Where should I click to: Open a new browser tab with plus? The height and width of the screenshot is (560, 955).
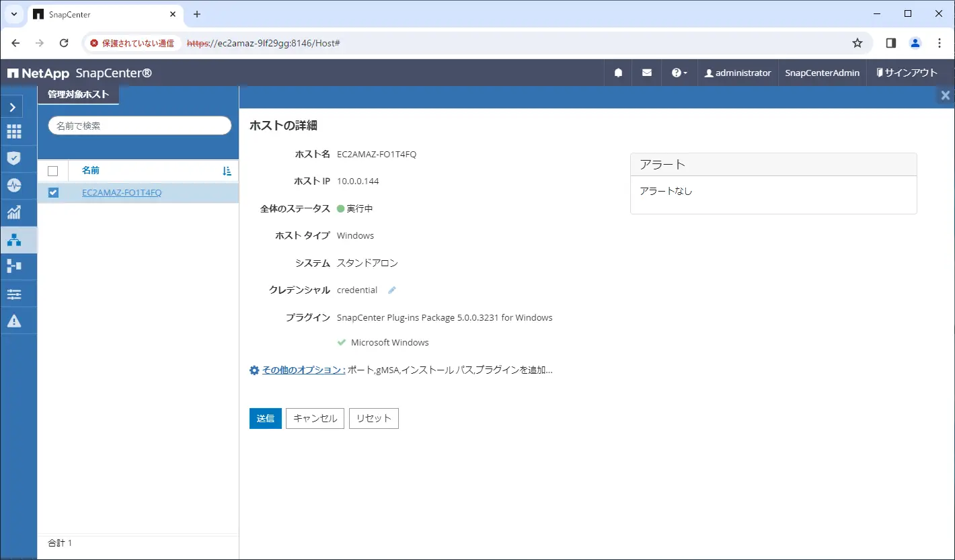pyautogui.click(x=197, y=14)
